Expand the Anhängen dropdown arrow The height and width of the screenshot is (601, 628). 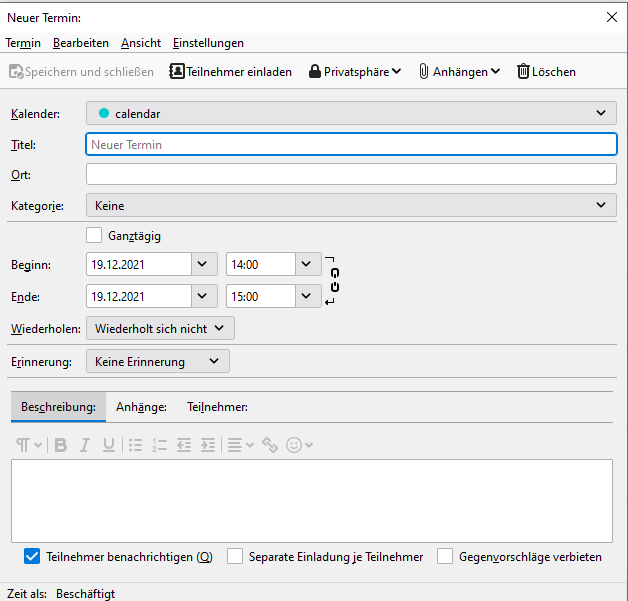(x=495, y=71)
